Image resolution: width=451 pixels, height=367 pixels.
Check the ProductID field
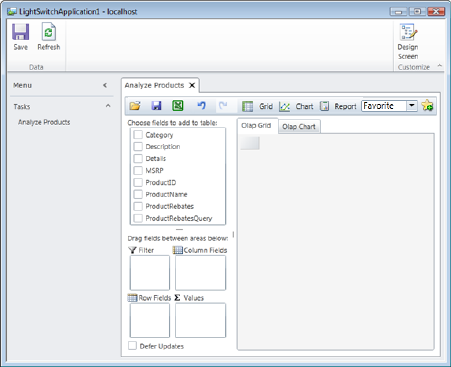pyautogui.click(x=138, y=182)
